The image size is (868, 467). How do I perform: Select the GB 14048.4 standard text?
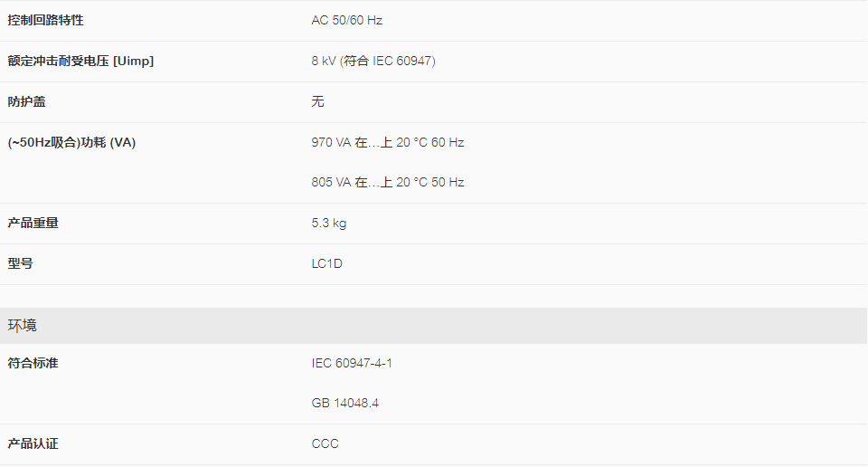tap(344, 404)
